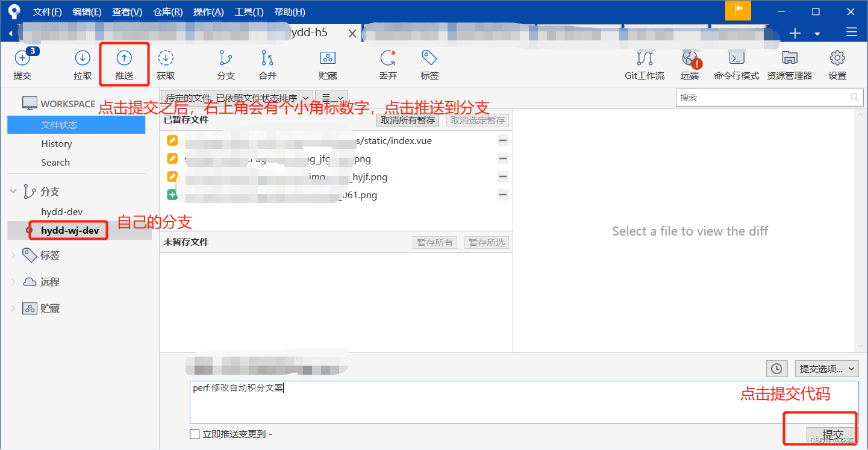Screen dimensions: 868x450
Task: Click the 提交 (Commit) toolbar icon
Action: pos(22,64)
